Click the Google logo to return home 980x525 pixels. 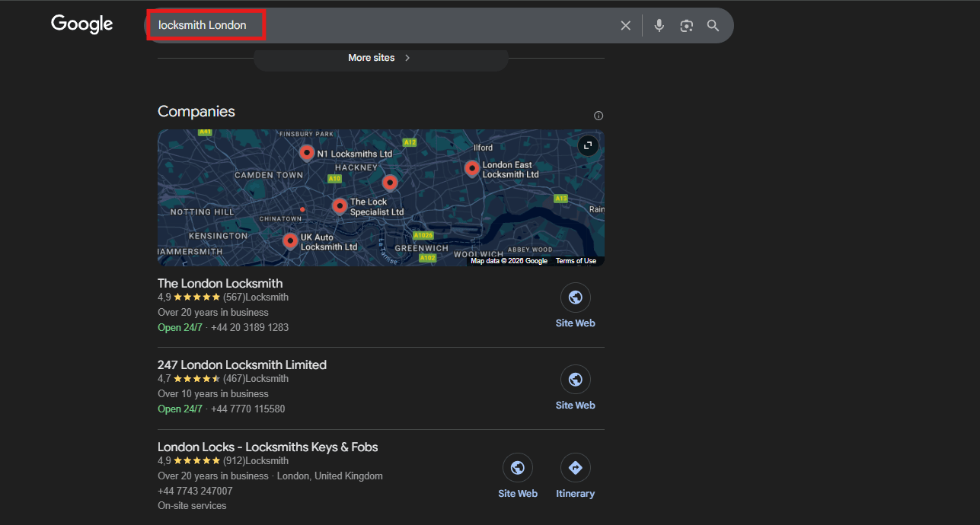click(81, 24)
